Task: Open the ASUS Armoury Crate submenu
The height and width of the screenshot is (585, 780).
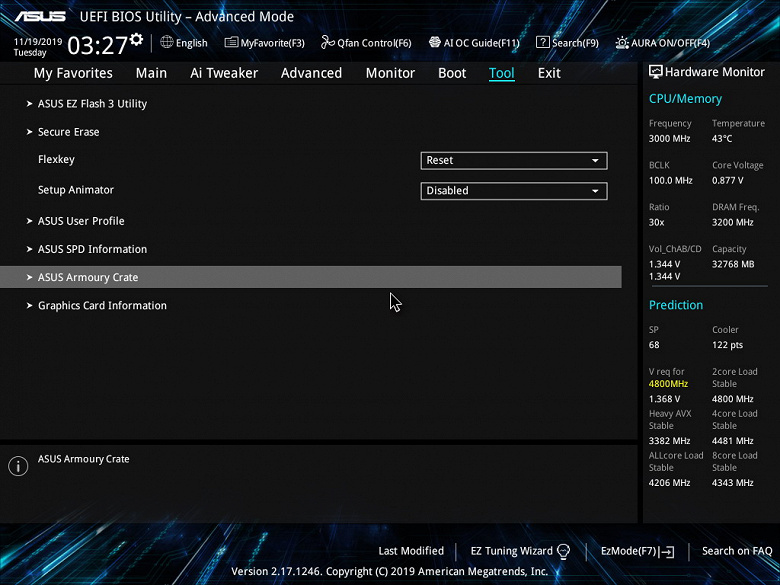Action: click(310, 277)
